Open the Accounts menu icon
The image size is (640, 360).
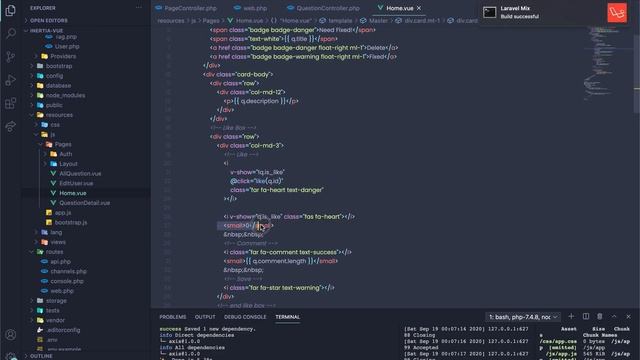(11, 335)
